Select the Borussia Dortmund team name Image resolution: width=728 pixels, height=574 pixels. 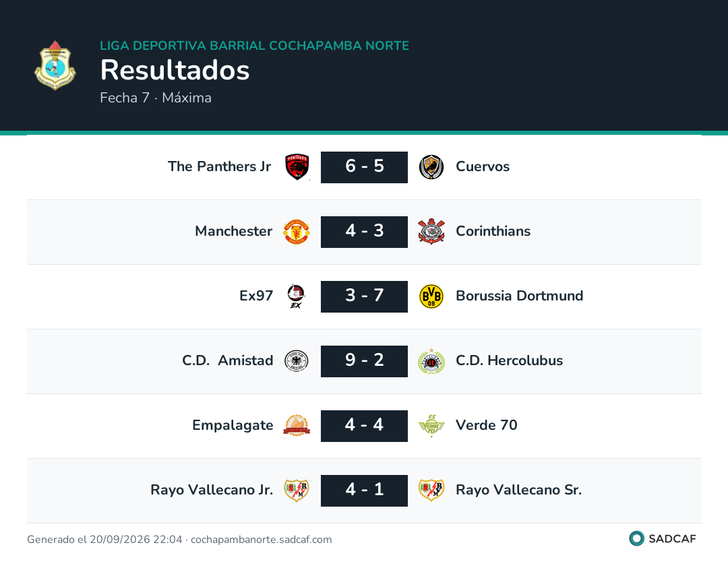coord(520,296)
